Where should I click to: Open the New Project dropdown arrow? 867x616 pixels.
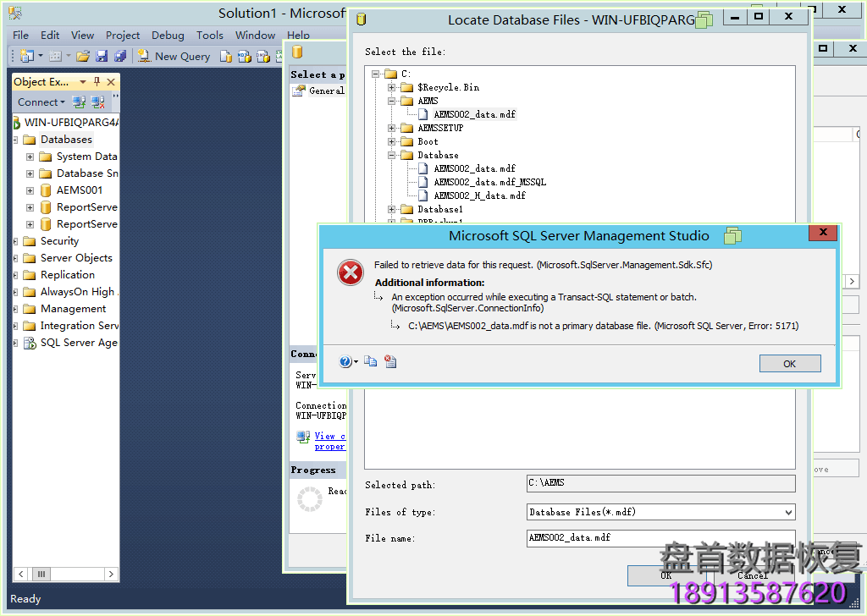(41, 56)
